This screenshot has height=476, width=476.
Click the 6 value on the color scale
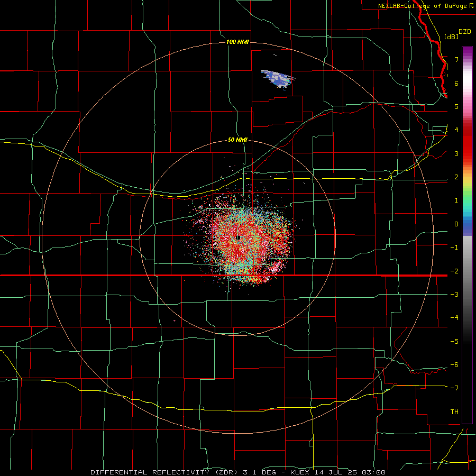456,83
